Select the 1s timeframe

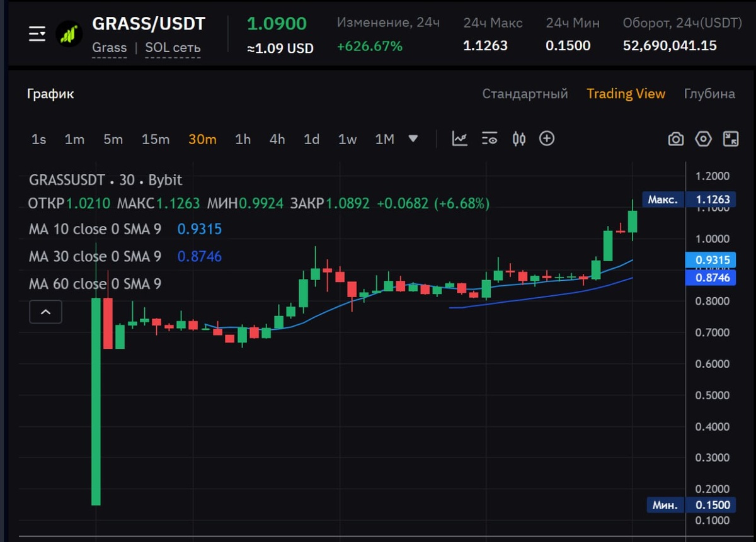click(x=39, y=139)
